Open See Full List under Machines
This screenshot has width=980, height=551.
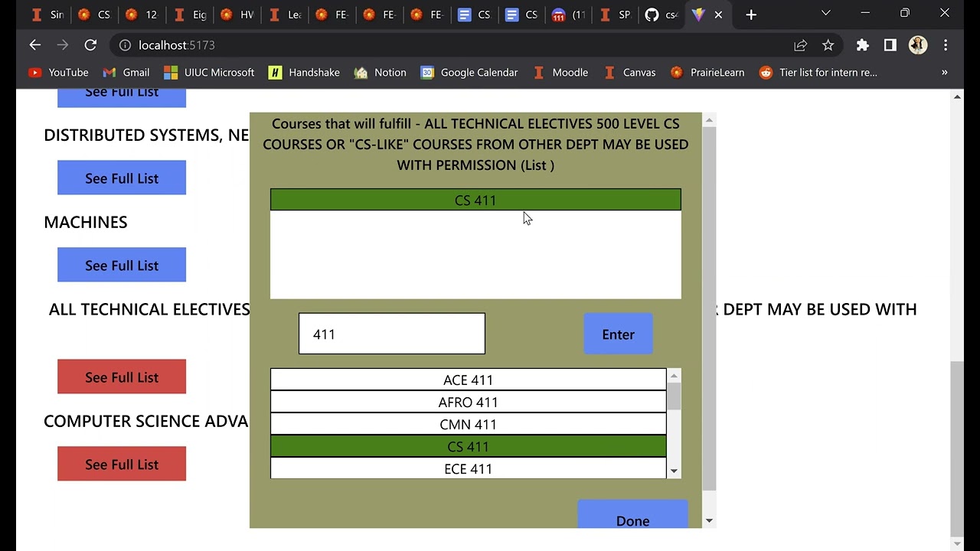point(122,265)
